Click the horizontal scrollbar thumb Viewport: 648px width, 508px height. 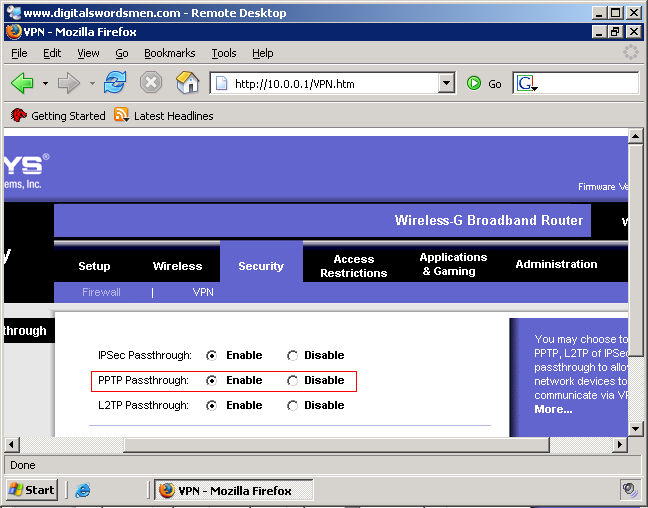click(x=336, y=445)
